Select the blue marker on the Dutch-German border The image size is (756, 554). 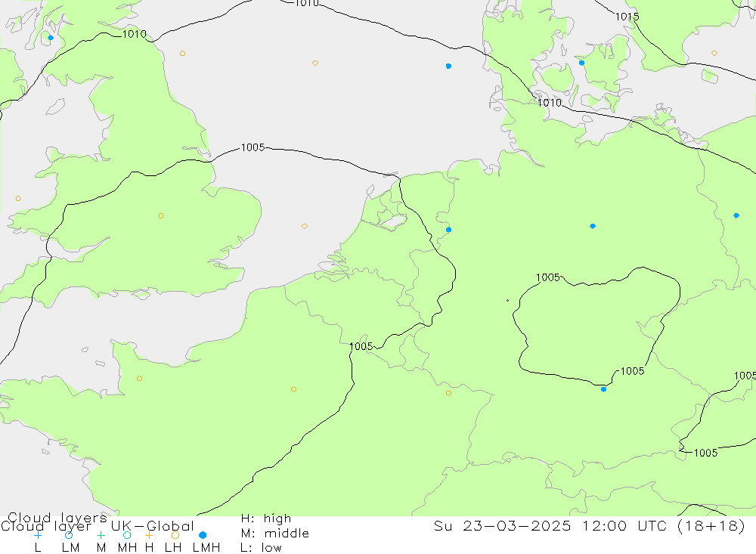448,230
